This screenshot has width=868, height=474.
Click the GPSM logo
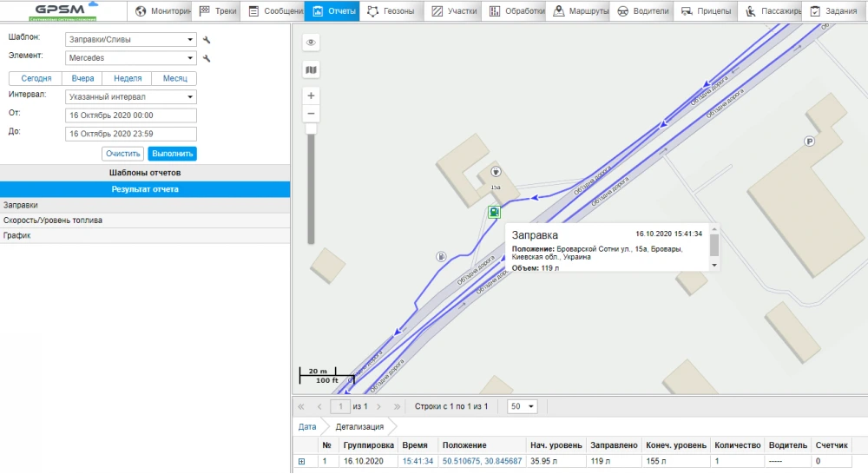pos(63,11)
